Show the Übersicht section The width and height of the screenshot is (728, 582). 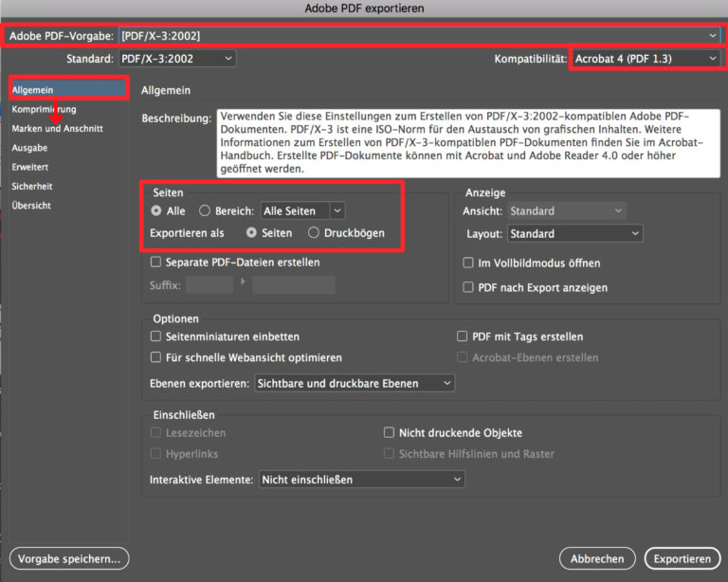click(31, 206)
